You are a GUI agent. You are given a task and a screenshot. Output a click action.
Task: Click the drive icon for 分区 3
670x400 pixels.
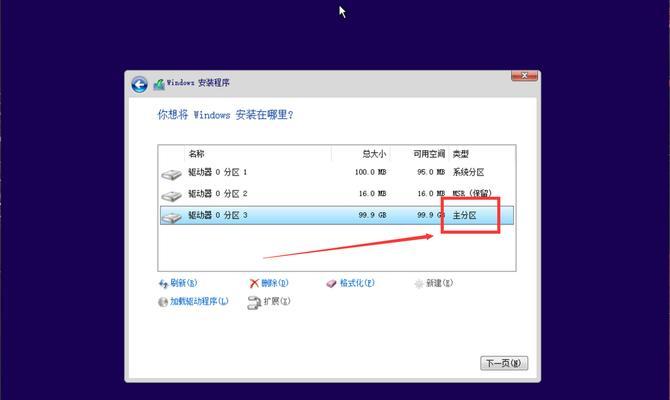(171, 217)
